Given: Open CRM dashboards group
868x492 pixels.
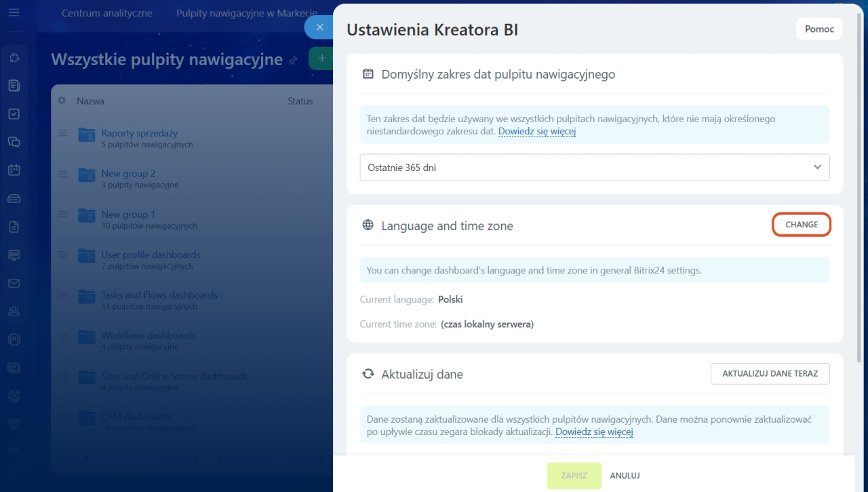Looking at the screenshot, I should tap(137, 416).
